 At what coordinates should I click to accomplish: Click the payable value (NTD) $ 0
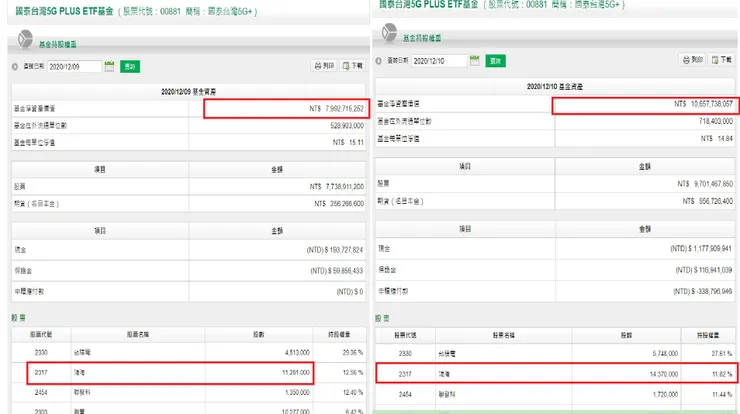350,292
